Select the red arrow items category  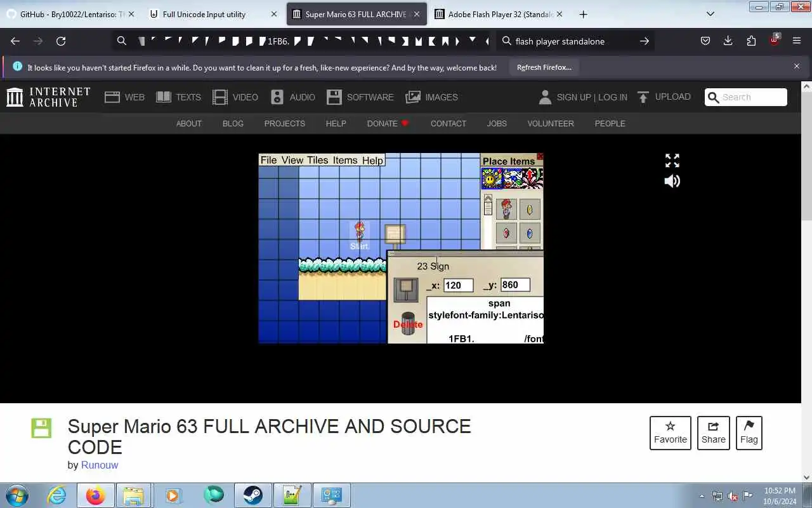click(533, 178)
